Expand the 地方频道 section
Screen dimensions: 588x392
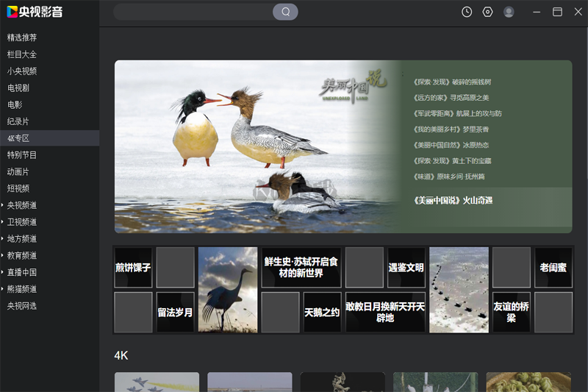(3, 239)
